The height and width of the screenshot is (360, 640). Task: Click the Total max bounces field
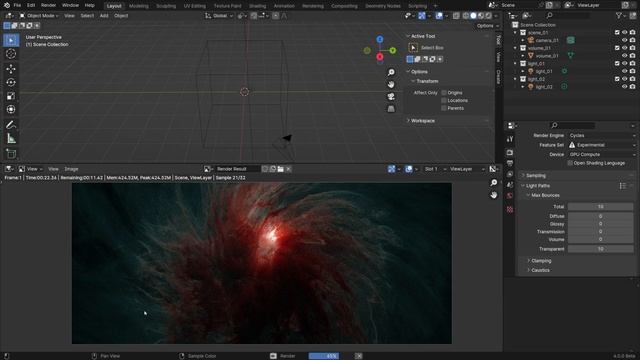600,207
